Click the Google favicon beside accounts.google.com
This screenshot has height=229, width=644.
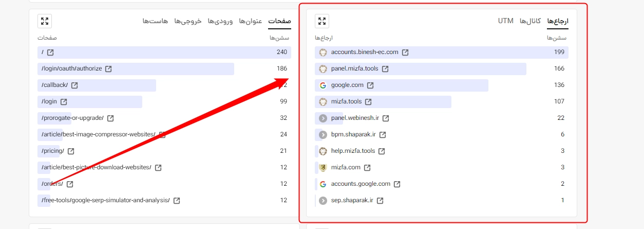pyautogui.click(x=323, y=184)
